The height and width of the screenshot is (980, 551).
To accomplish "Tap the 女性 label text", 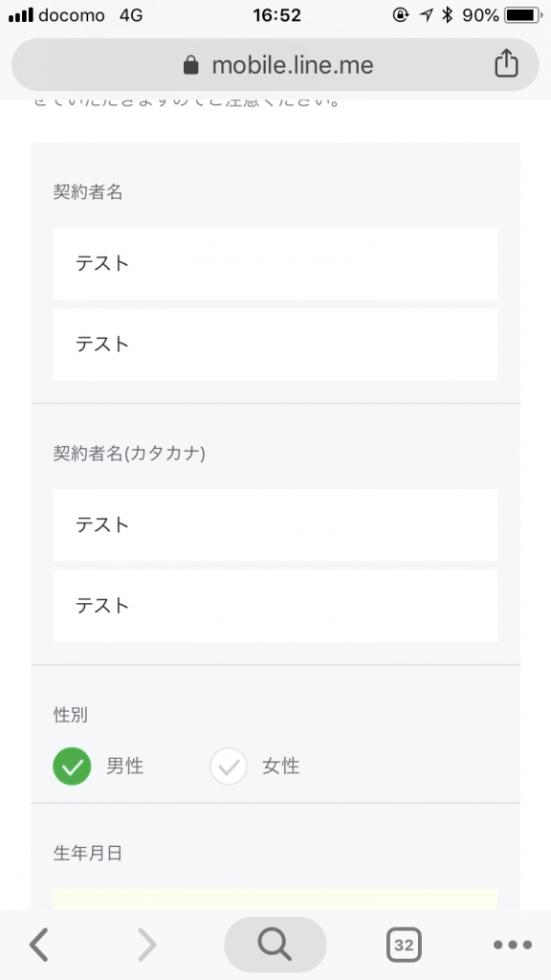I will (281, 767).
